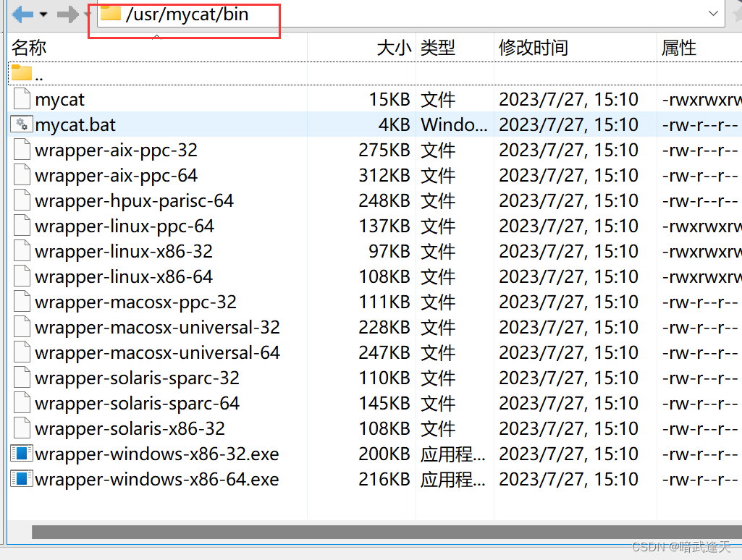The height and width of the screenshot is (560, 742).
Task: Click the 97KB size cell
Action: click(x=389, y=252)
